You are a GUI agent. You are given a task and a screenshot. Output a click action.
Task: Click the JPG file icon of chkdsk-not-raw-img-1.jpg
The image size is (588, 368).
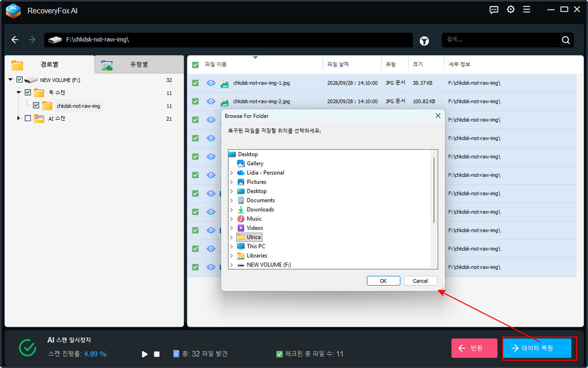(x=224, y=83)
